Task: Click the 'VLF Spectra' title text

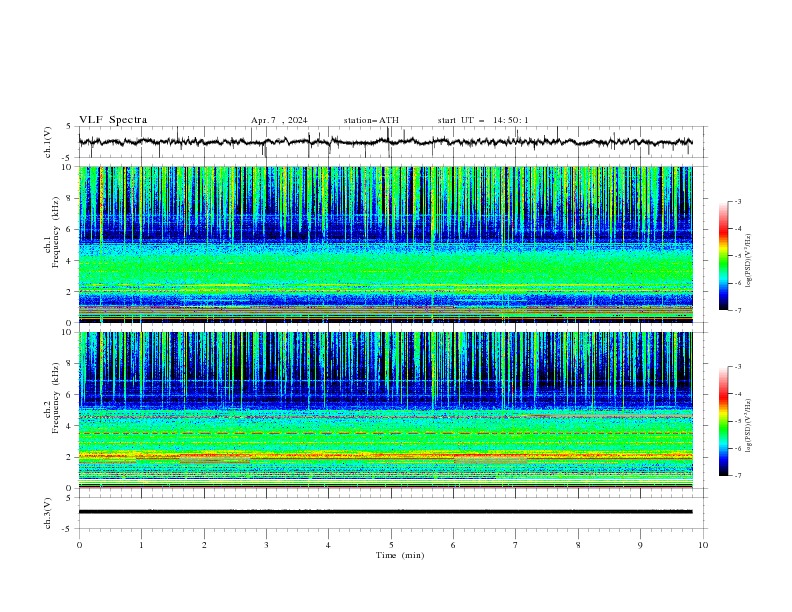Action: coord(113,120)
